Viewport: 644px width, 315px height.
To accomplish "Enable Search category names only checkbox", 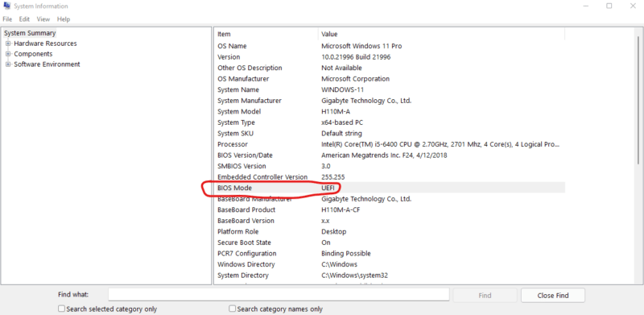I will 233,309.
